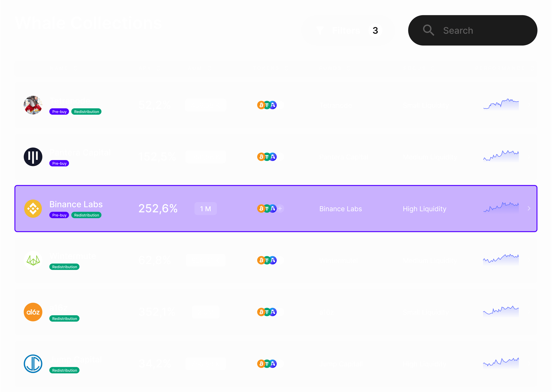The image size is (559, 392).
Task: Click the Tetranode avatar image
Action: pyautogui.click(x=33, y=105)
